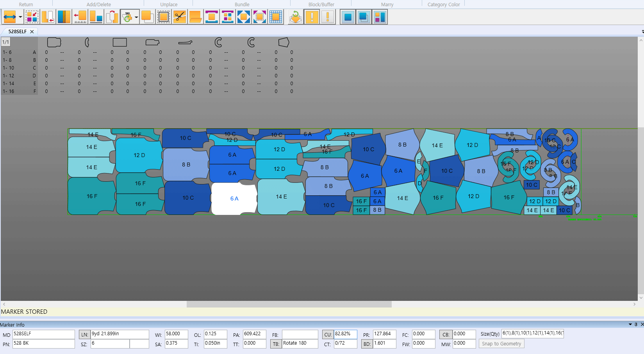
Task: Click the piece with ruler add icon
Action: (80, 17)
